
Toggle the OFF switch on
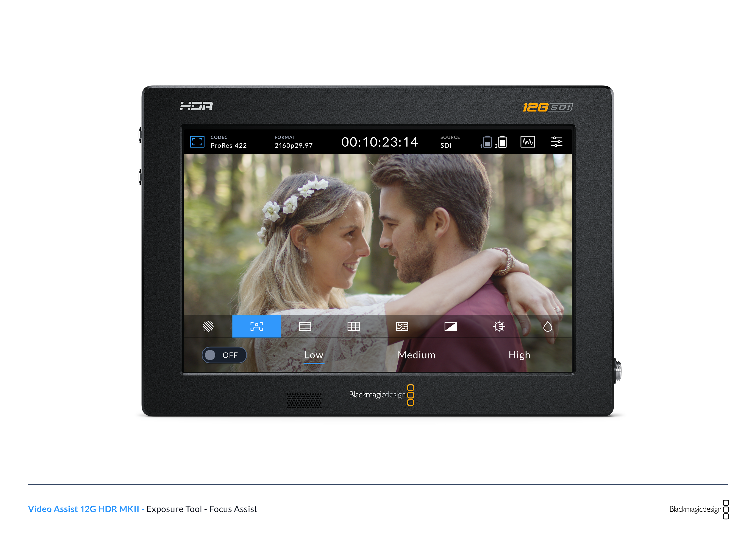click(x=224, y=355)
